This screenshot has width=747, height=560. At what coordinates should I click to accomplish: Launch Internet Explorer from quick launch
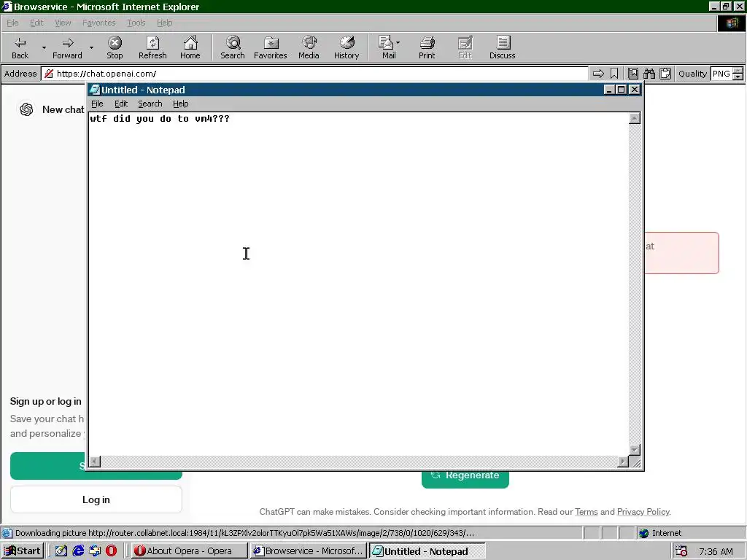coord(78,551)
